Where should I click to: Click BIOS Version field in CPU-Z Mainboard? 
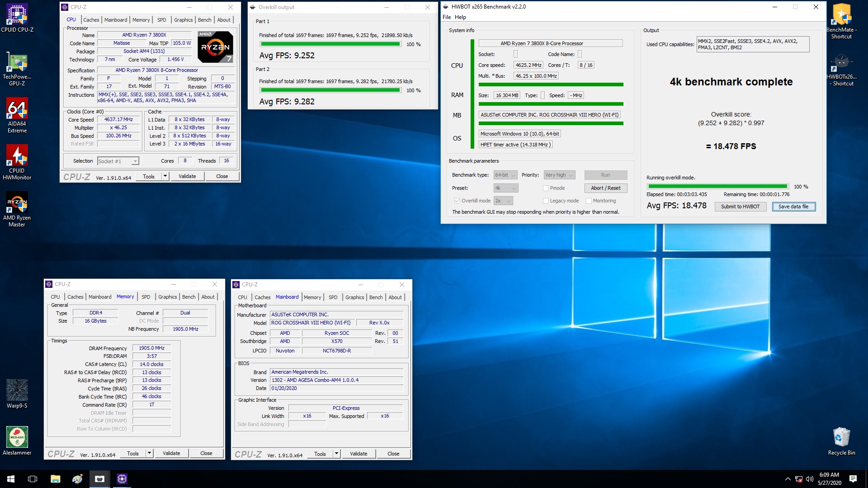pyautogui.click(x=336, y=380)
